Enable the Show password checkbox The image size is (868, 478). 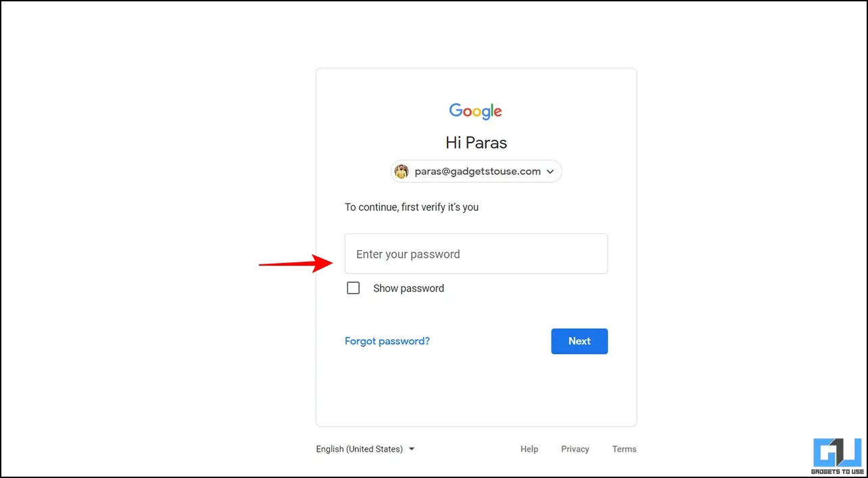(x=353, y=288)
